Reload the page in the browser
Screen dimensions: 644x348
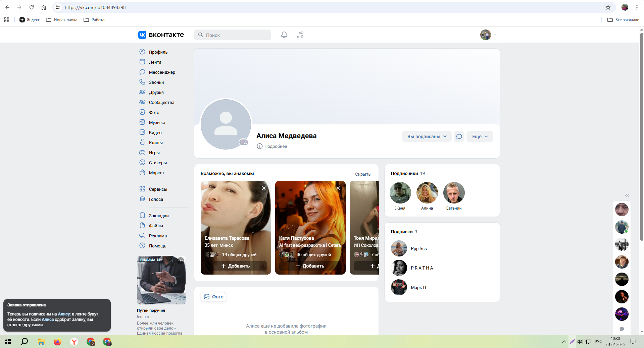(x=32, y=7)
